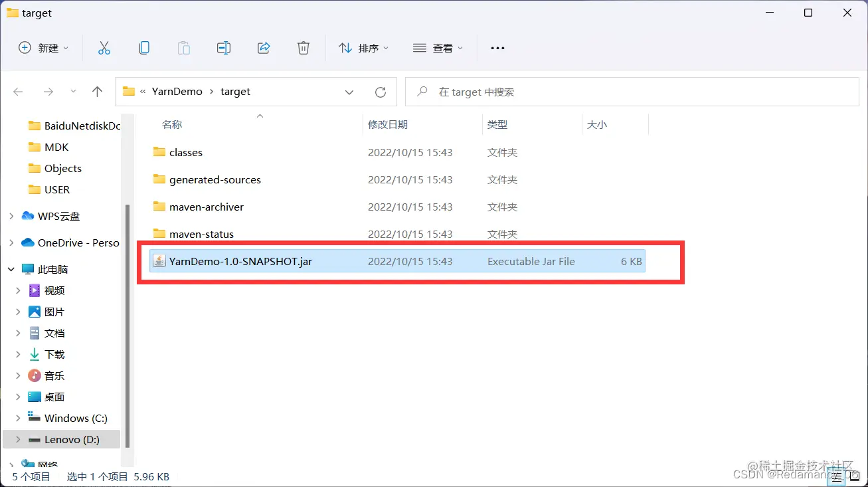868x487 pixels.
Task: Open WPS云盘 in the sidebar
Action: 55,215
